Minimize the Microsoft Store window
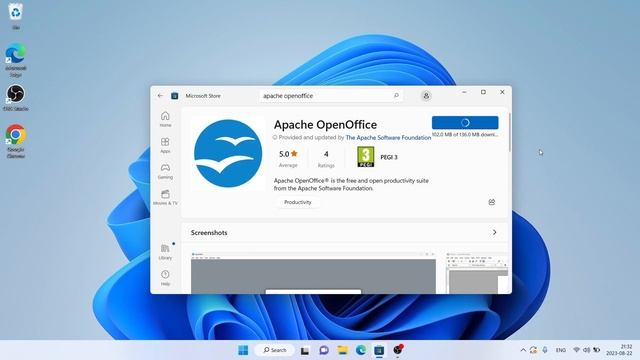640x360 pixels. tap(464, 92)
